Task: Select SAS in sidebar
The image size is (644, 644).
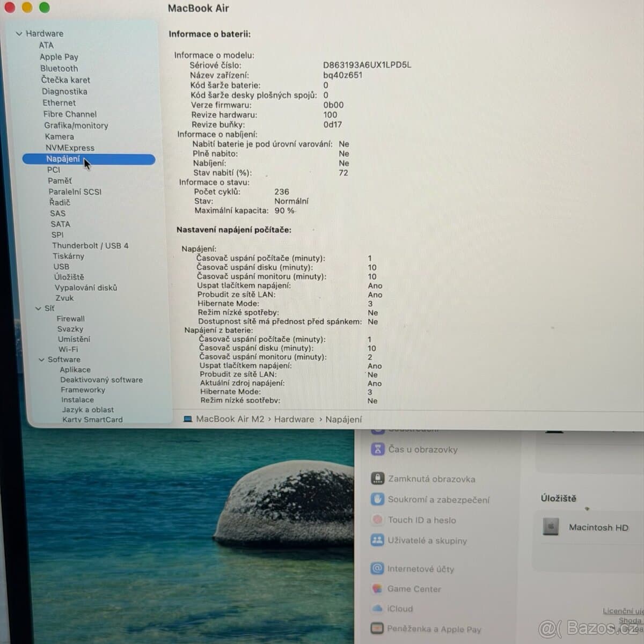Action: (x=57, y=213)
